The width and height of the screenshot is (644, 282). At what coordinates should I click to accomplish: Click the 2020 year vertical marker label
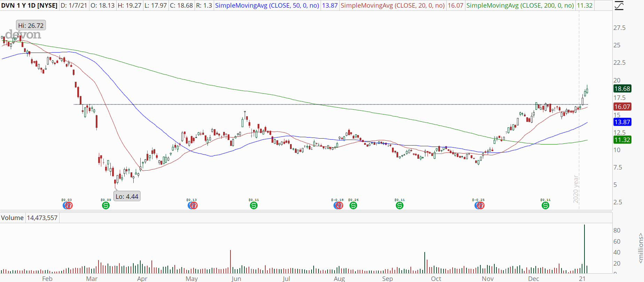576,189
